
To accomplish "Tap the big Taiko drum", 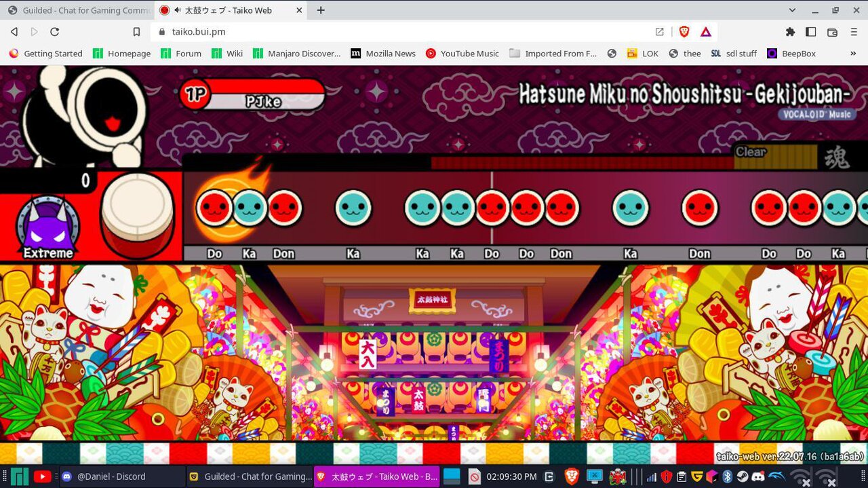I will [x=137, y=215].
